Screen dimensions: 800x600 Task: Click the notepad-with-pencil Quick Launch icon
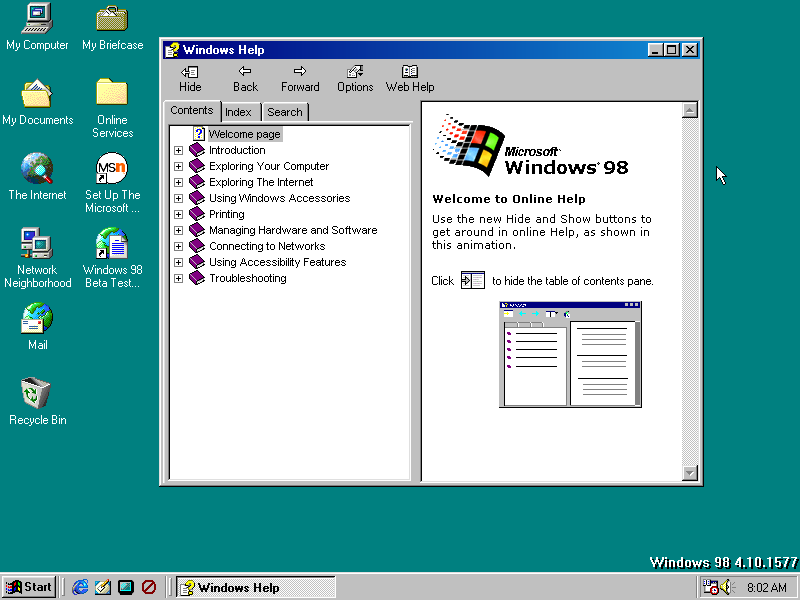pos(103,587)
